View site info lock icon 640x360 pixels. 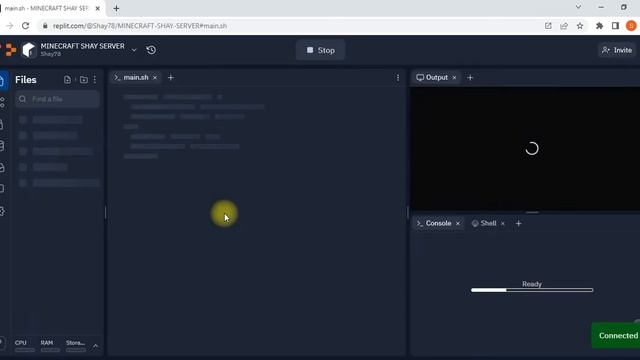pyautogui.click(x=45, y=26)
